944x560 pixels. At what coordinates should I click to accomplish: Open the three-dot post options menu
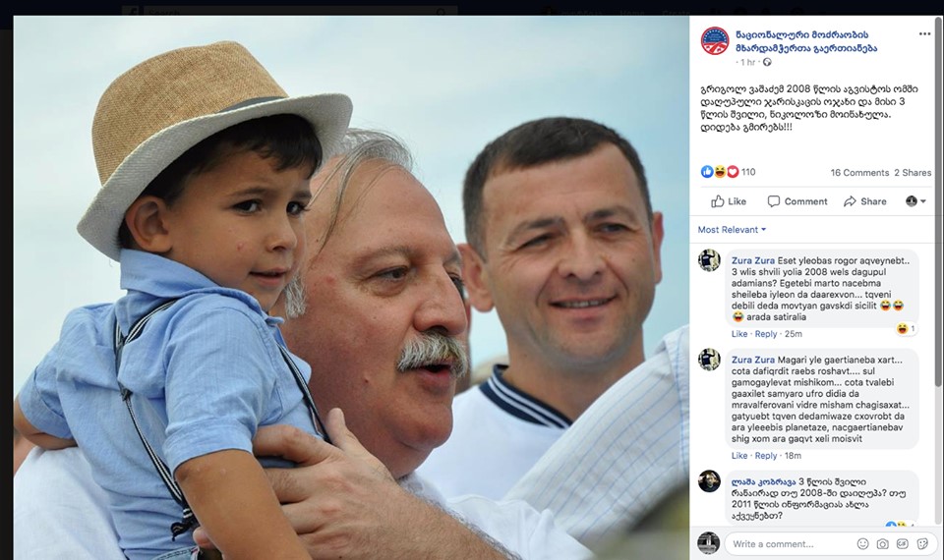[924, 34]
